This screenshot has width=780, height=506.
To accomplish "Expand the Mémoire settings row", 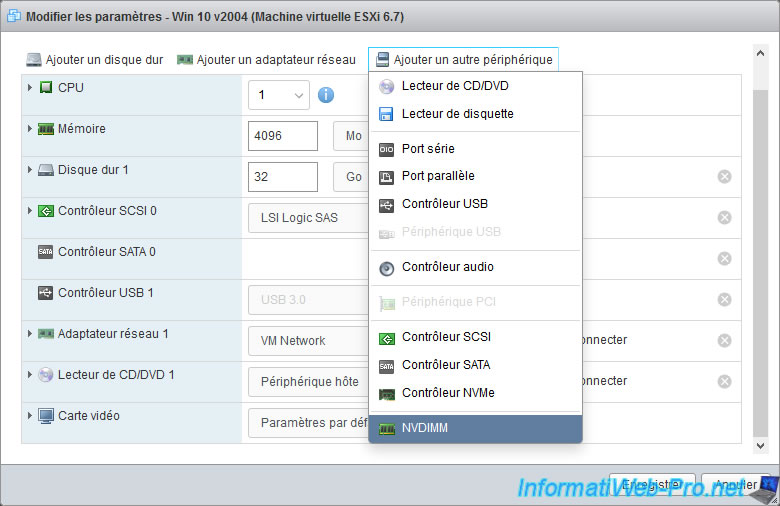I will point(30,129).
